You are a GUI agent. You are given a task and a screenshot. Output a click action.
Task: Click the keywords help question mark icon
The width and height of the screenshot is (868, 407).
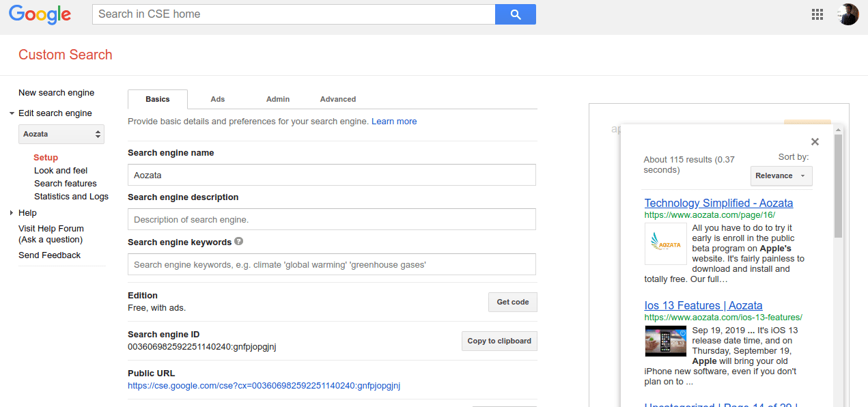(239, 241)
